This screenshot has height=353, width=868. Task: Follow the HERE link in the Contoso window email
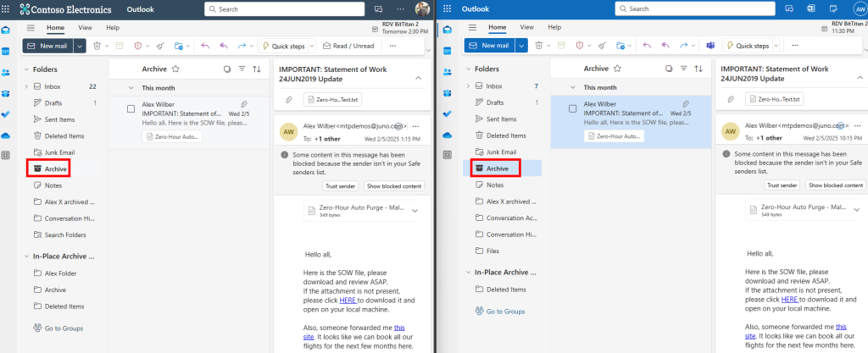click(x=348, y=301)
